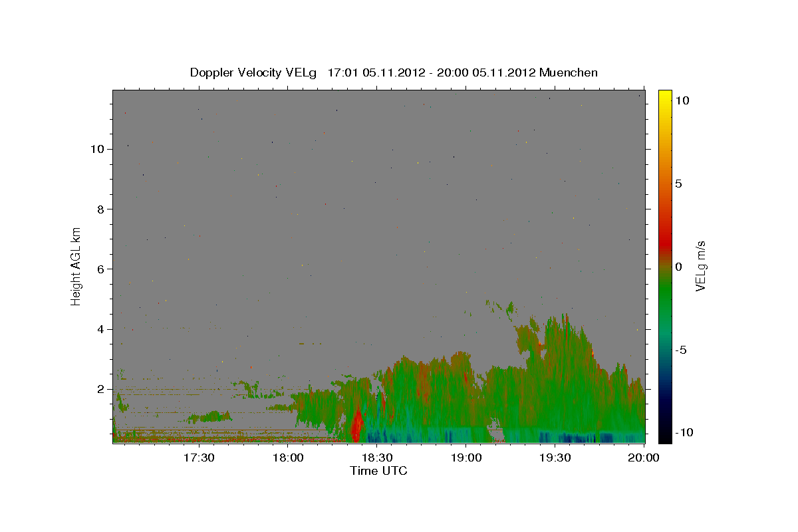Click the 'Time UTC' axis label
Screen dimensions: 798x532
point(378,471)
